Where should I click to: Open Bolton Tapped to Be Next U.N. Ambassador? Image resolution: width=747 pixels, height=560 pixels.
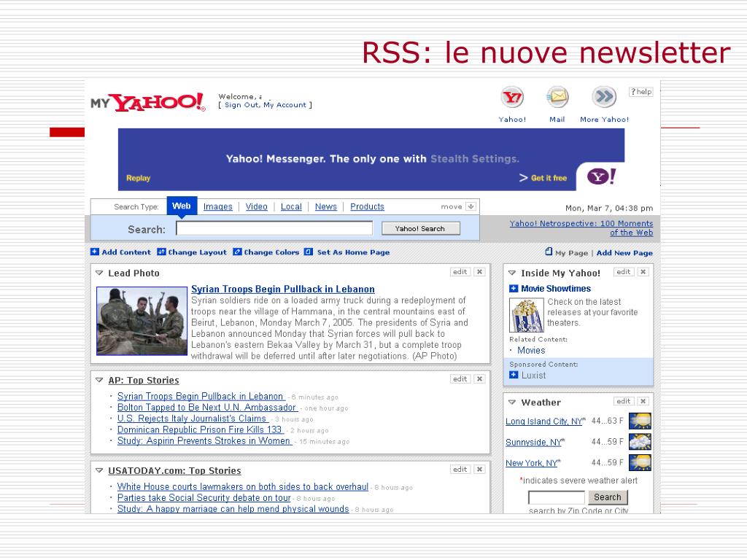click(x=206, y=408)
